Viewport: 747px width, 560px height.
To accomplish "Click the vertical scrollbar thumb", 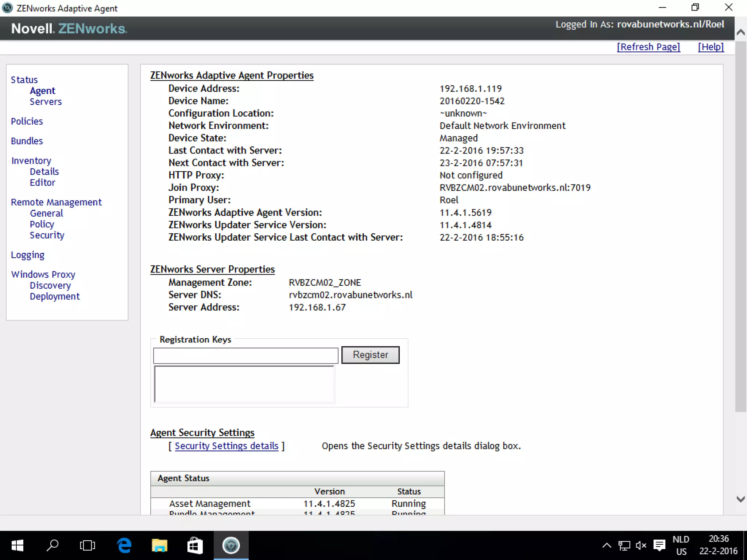I will [740, 226].
